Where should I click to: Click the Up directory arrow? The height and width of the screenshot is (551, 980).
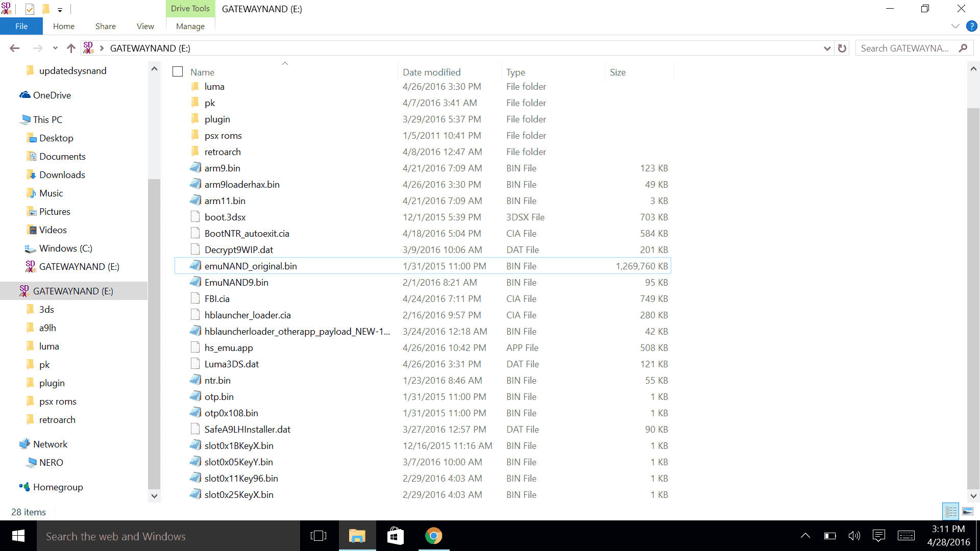(x=71, y=48)
